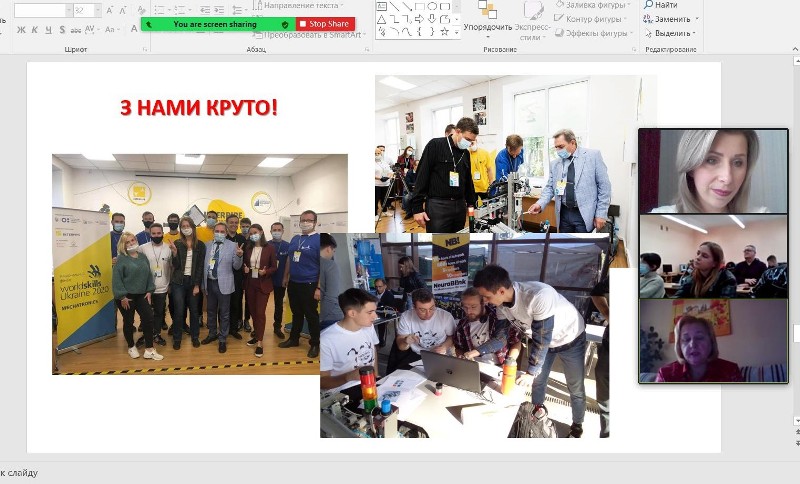This screenshot has width=800, height=484.
Task: Click the screen sharing security shield icon
Action: 285,24
